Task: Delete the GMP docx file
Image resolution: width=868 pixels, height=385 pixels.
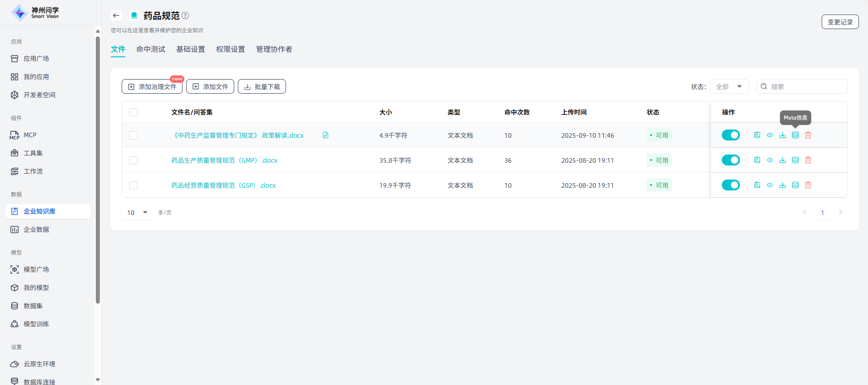Action: tap(808, 160)
